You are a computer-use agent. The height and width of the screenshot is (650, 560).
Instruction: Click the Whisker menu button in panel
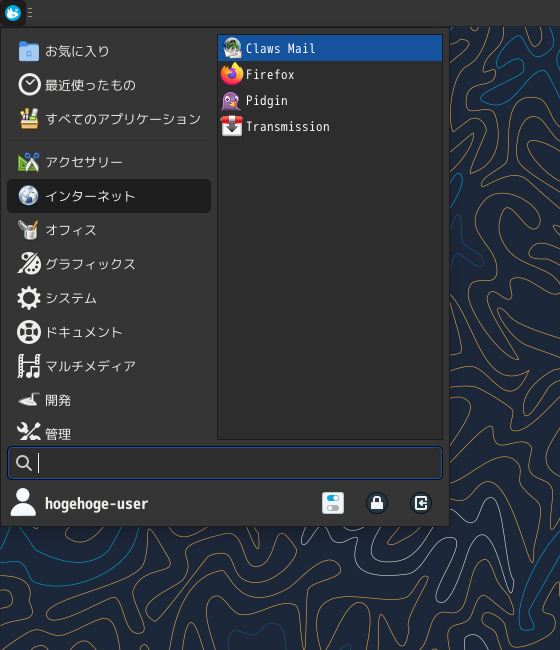13,13
